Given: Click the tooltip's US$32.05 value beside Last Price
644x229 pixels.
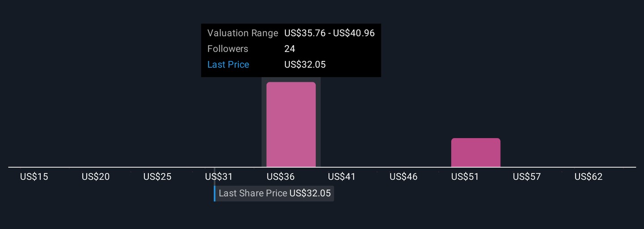Looking at the screenshot, I should click(305, 65).
